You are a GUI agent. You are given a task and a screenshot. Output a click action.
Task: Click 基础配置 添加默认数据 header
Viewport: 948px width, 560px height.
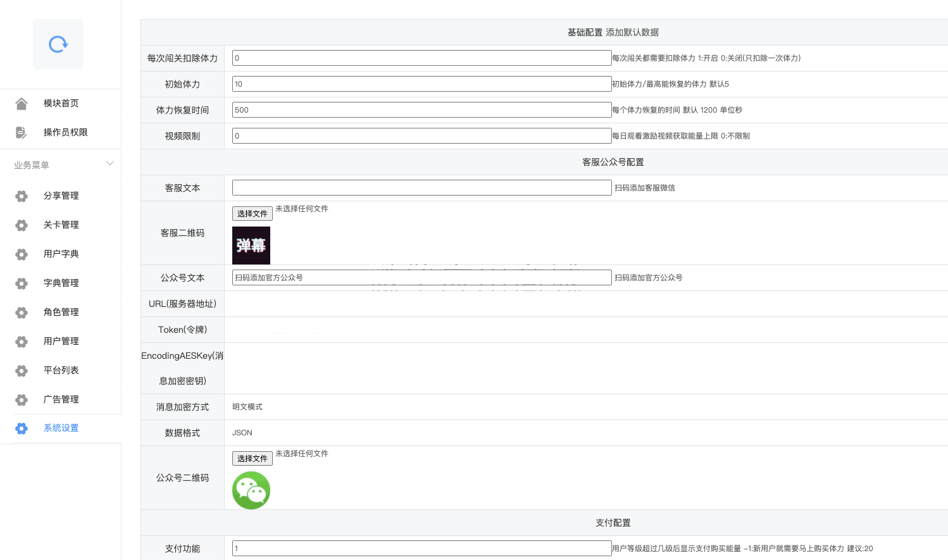click(x=613, y=32)
